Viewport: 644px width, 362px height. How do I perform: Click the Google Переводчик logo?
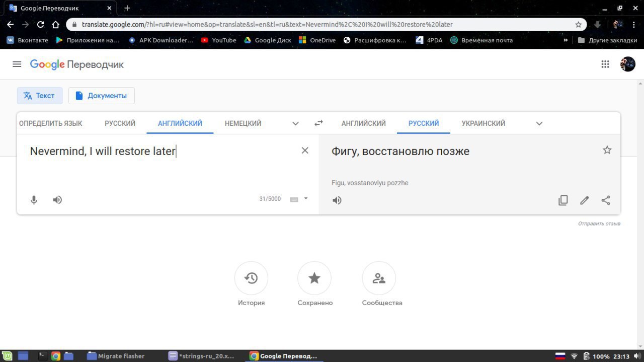(x=76, y=64)
